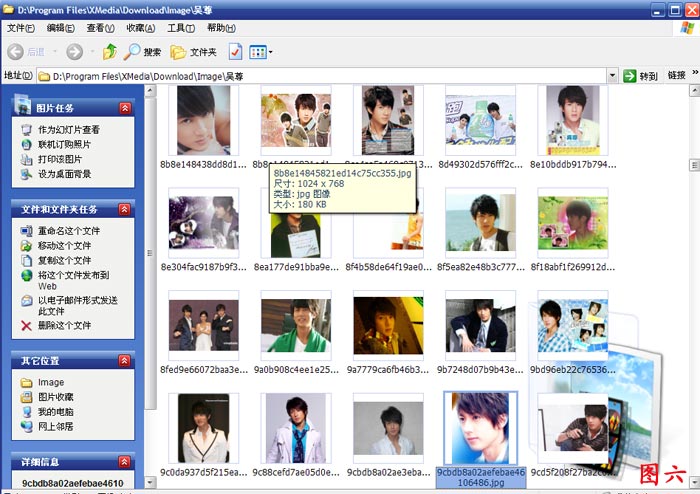Click the Forward navigation arrow icon
This screenshot has height=494, width=700.
pyautogui.click(x=75, y=52)
